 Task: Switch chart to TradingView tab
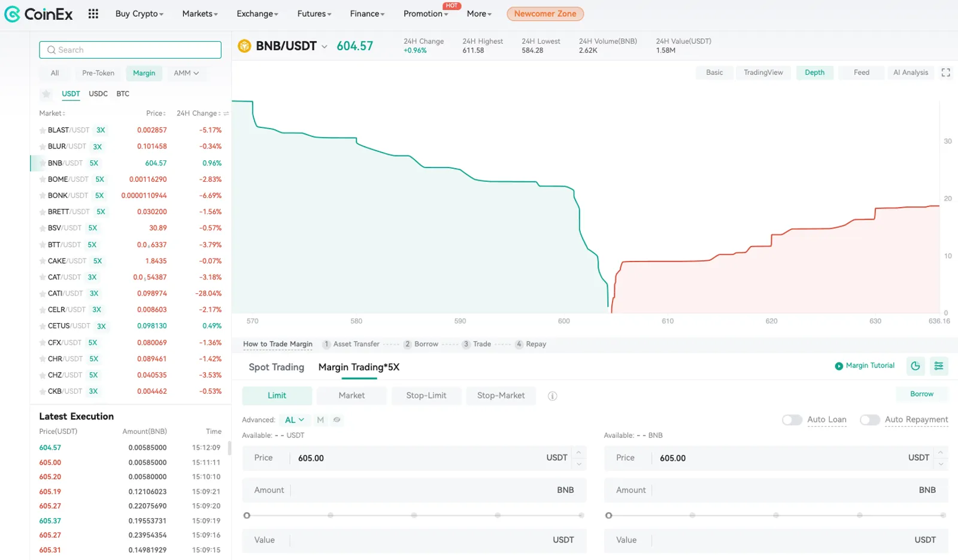(763, 72)
